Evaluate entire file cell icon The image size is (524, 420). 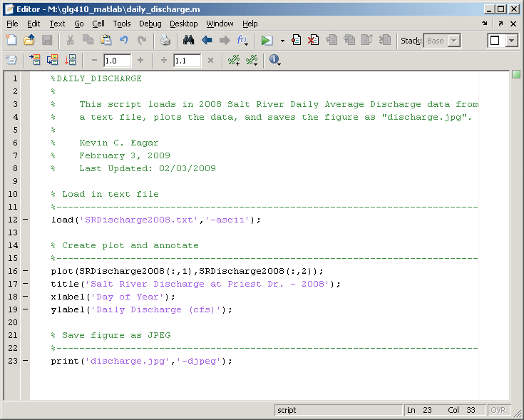(71, 60)
